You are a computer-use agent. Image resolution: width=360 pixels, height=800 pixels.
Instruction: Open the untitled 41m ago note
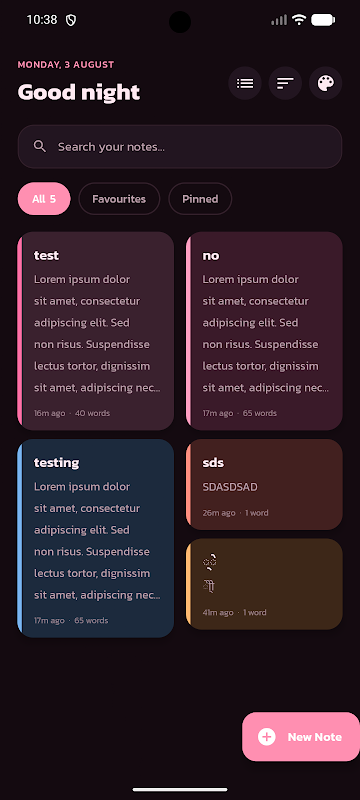[264, 584]
